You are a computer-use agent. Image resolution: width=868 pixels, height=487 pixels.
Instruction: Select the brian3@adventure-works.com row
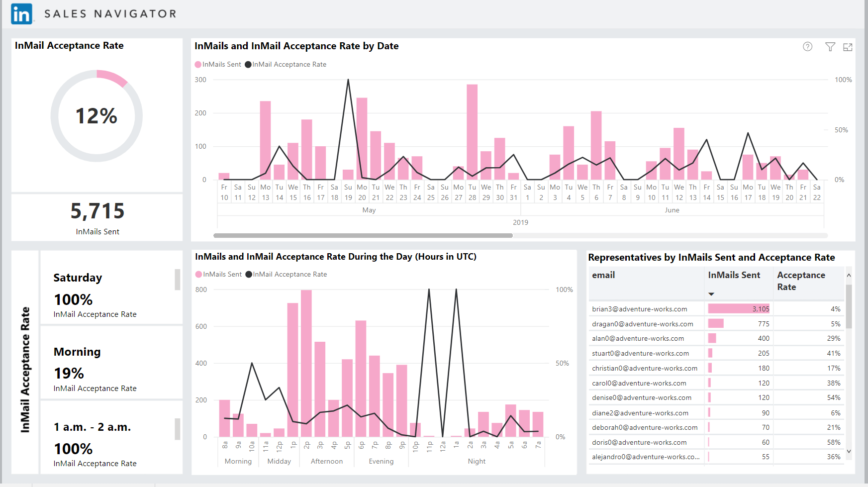point(716,309)
